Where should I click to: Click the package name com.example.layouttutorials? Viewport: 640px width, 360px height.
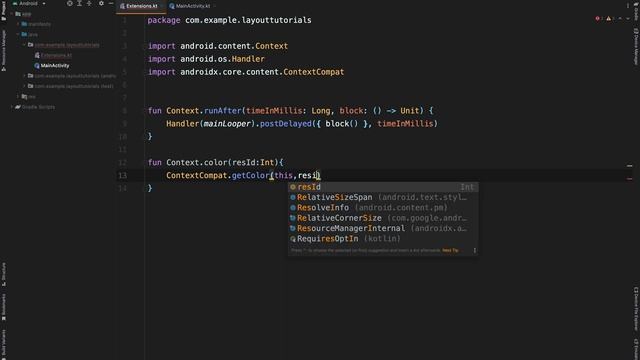coord(248,20)
